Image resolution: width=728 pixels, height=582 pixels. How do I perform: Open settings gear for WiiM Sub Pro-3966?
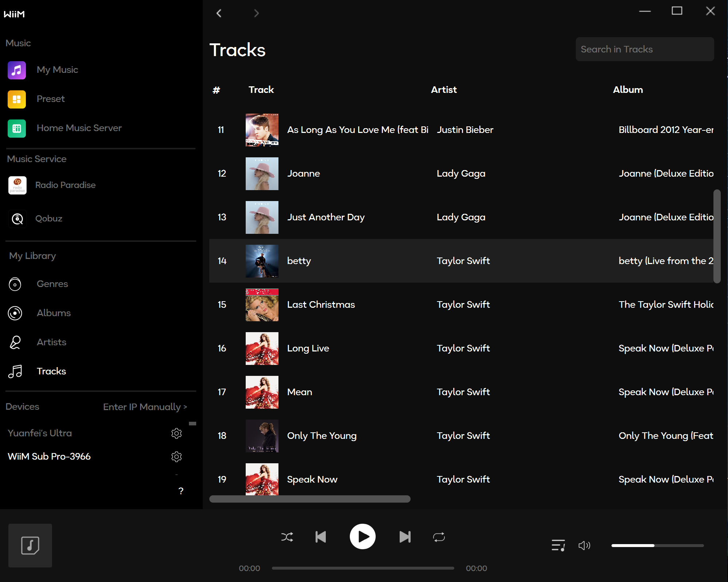coord(177,457)
